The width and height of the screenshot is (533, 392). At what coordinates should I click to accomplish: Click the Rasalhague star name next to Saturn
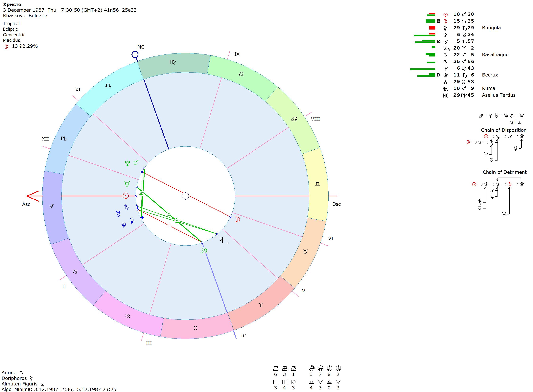[495, 55]
